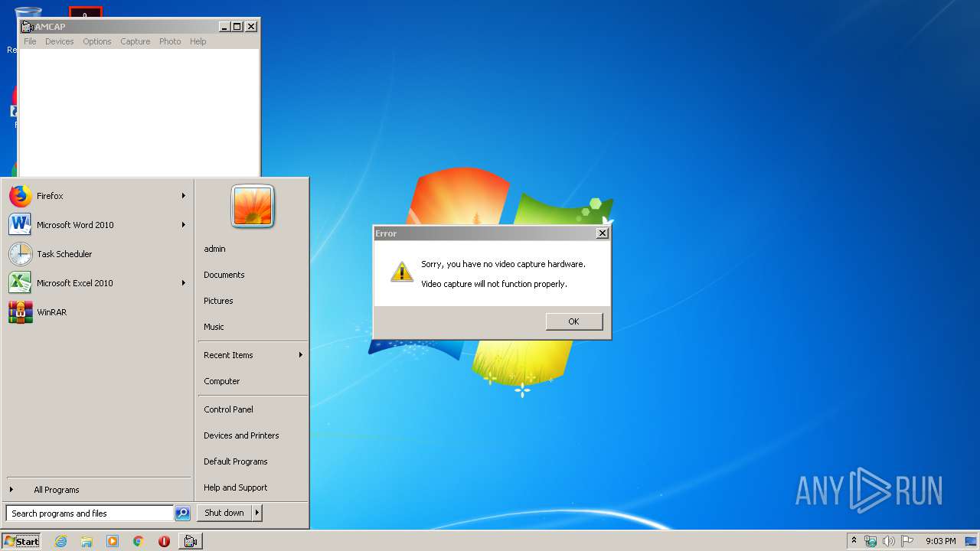Open Internet Explorer on the taskbar
The height and width of the screenshot is (551, 980).
[60, 541]
